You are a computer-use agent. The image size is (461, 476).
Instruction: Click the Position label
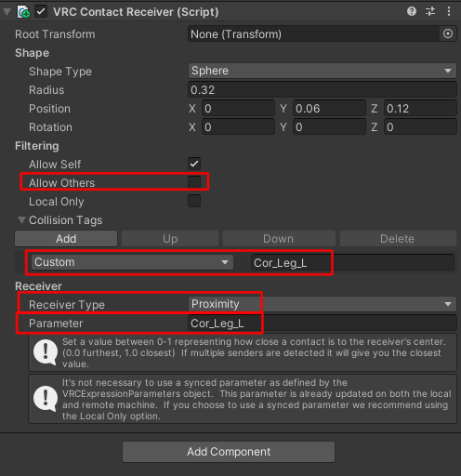click(x=49, y=109)
